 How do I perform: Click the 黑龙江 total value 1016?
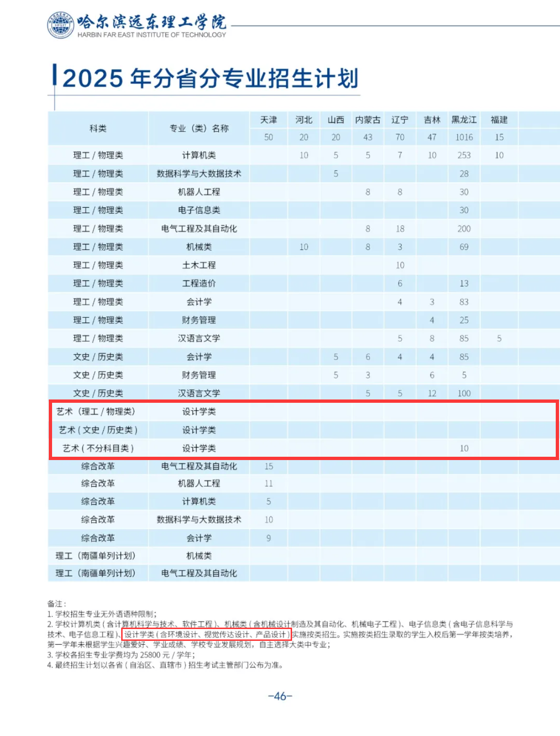pyautogui.click(x=464, y=137)
